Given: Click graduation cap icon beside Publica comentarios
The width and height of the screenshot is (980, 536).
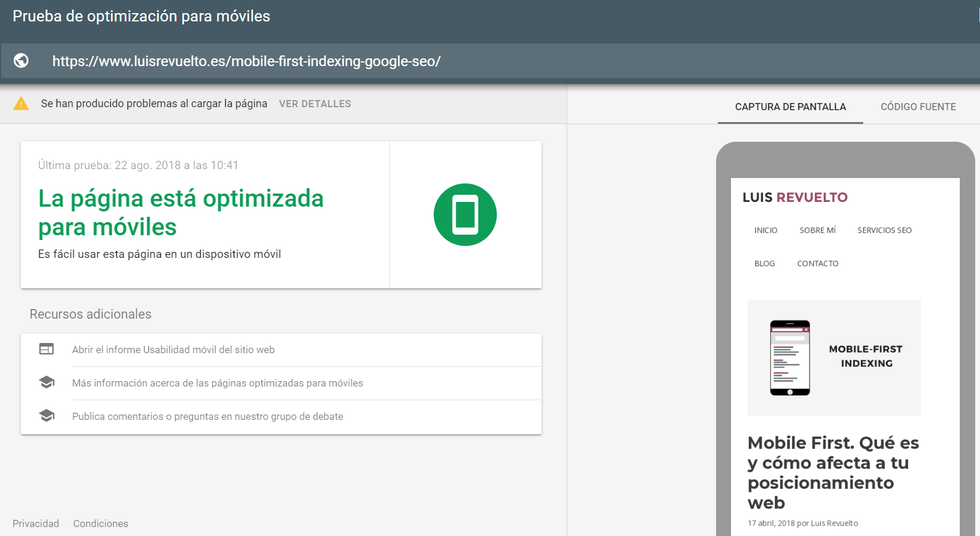Looking at the screenshot, I should (x=46, y=416).
